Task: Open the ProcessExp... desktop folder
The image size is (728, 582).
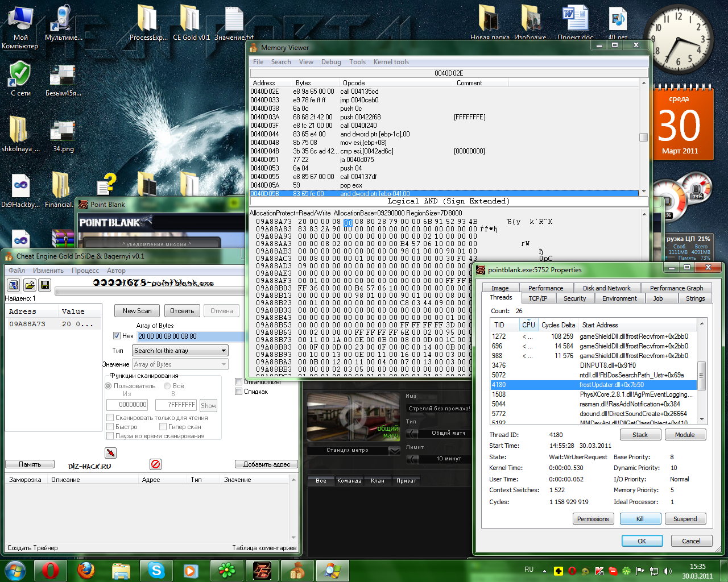Action: click(x=148, y=23)
